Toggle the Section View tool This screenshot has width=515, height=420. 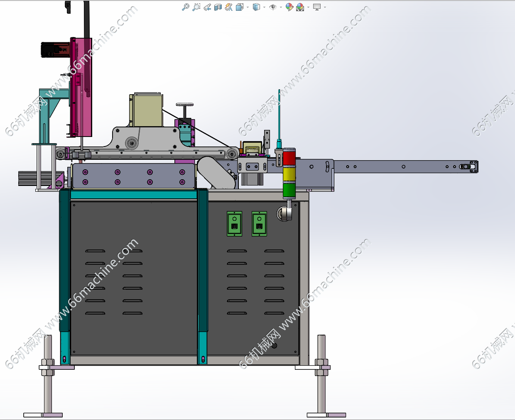pos(218,7)
